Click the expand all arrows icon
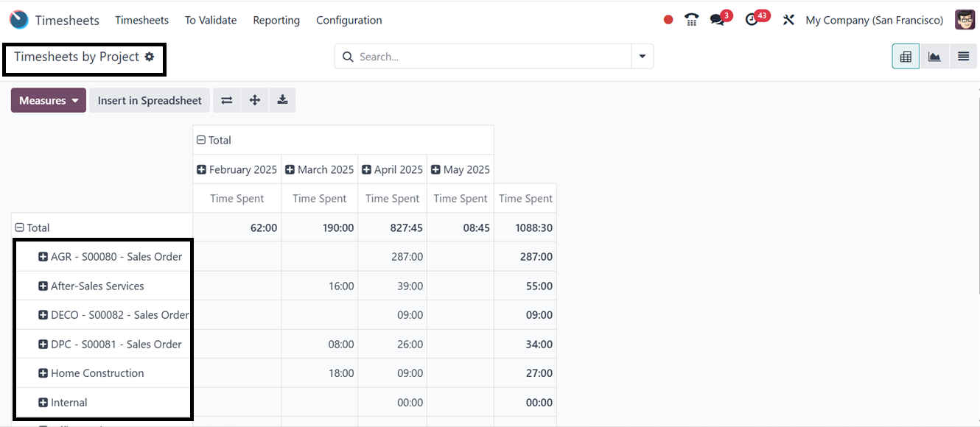Screen dimensions: 980x427 point(255,100)
